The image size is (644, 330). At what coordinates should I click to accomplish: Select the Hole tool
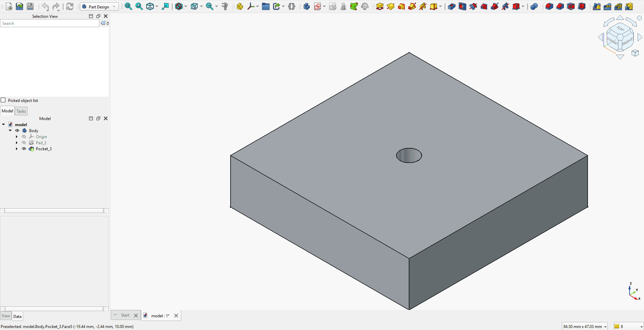point(462,6)
